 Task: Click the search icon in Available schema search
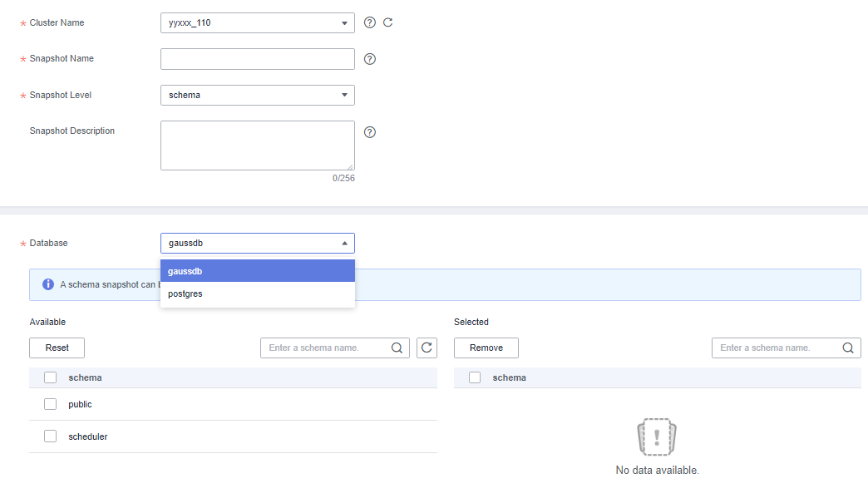pyautogui.click(x=397, y=348)
